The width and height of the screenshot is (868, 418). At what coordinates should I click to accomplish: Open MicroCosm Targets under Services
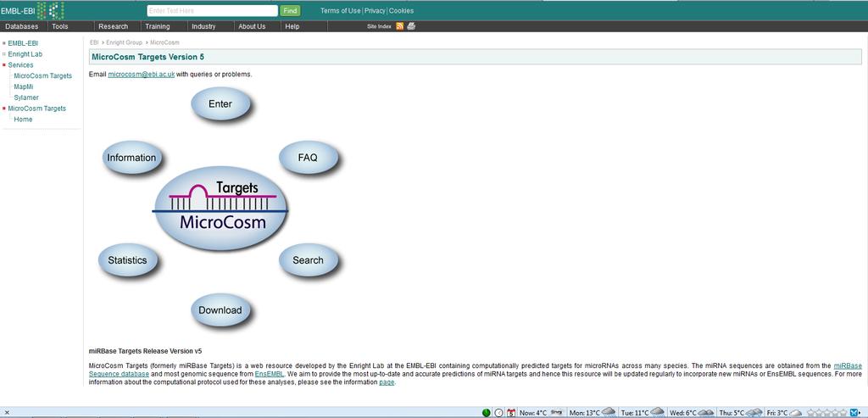coord(42,75)
